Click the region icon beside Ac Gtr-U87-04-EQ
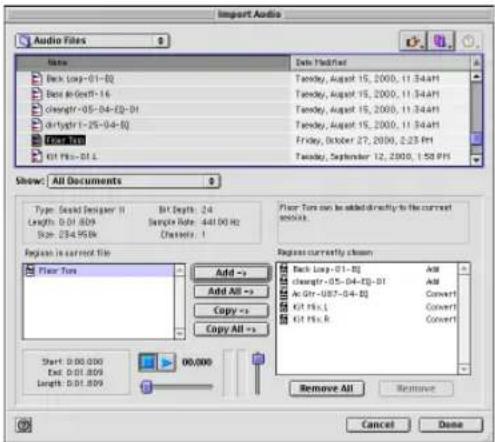Image resolution: width=495 pixels, height=442 pixels. tap(284, 294)
